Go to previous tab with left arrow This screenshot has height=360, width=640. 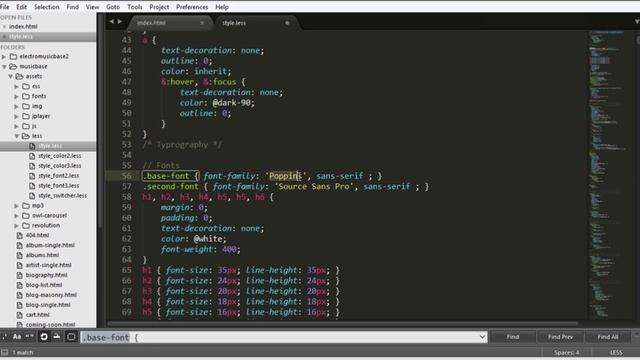(111, 22)
